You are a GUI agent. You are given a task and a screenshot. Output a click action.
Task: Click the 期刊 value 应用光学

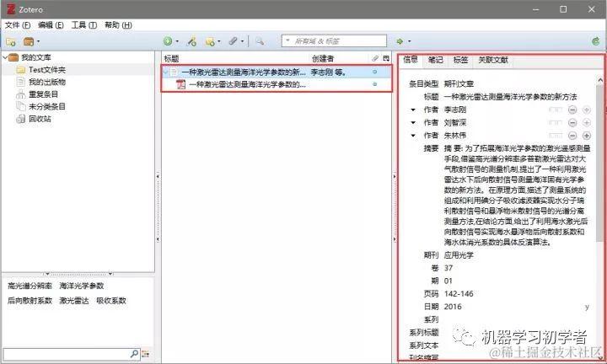tap(459, 255)
